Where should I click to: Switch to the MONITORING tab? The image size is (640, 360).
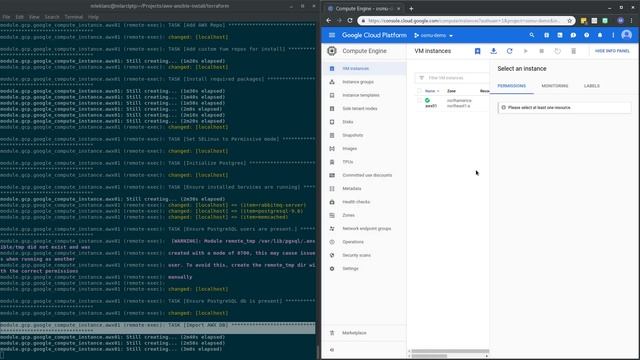coord(555,86)
